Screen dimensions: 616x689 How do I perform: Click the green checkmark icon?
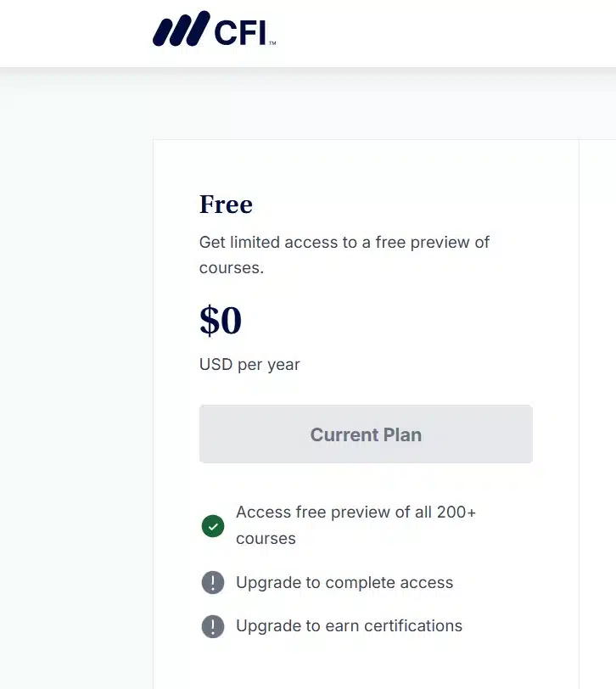212,526
